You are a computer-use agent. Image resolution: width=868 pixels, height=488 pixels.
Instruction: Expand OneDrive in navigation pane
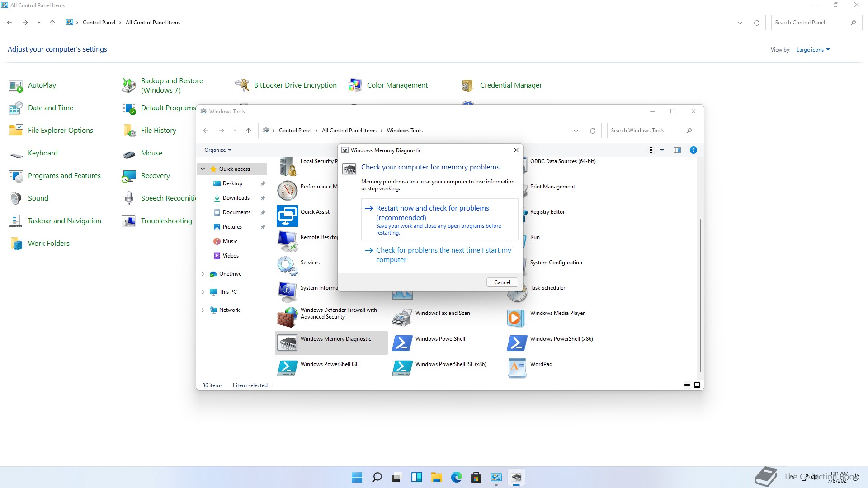[x=203, y=274]
